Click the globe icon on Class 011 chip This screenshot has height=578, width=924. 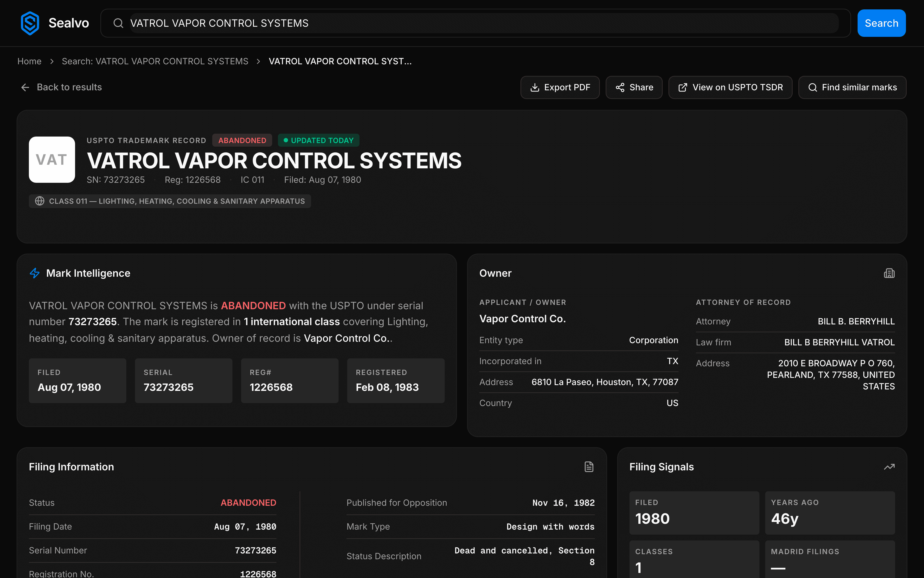(x=40, y=201)
